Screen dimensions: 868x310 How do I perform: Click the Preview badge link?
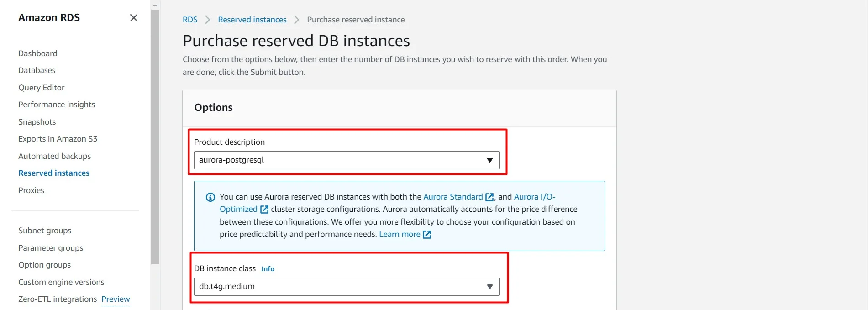point(116,299)
